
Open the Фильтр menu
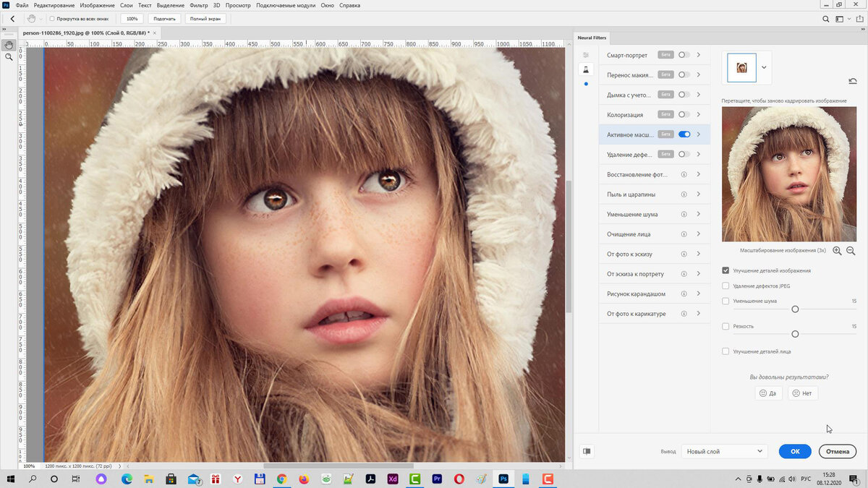[x=198, y=5]
